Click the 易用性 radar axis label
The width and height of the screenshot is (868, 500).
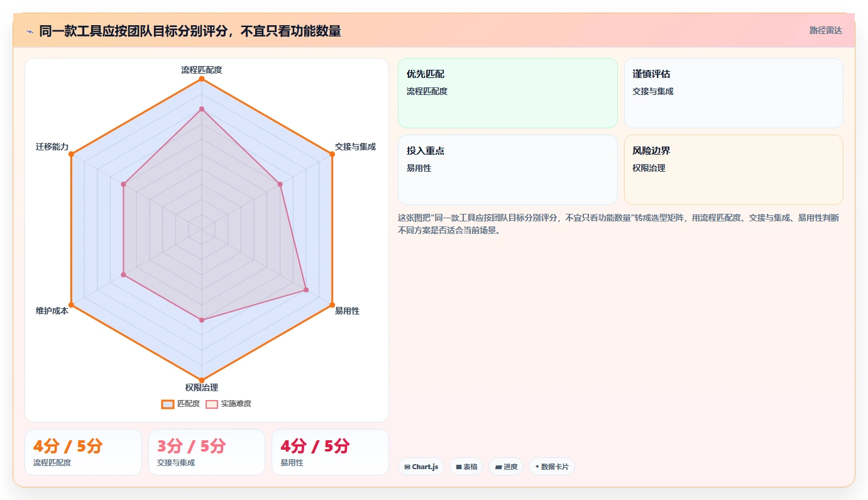pos(347,311)
